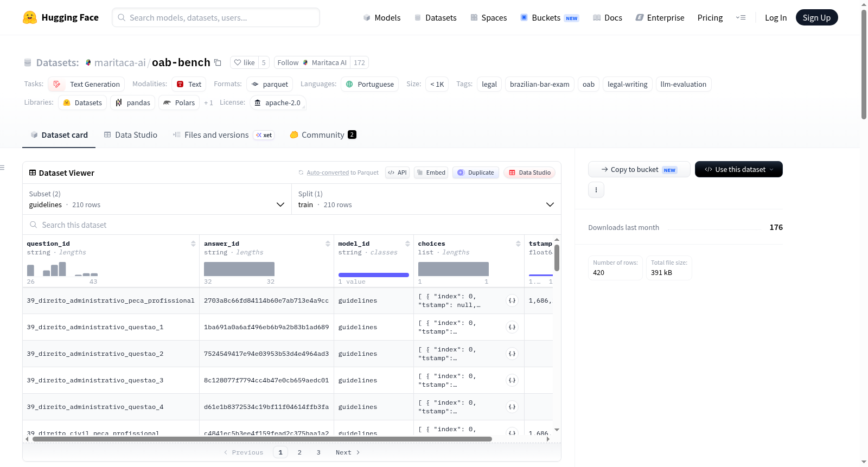Image resolution: width=868 pixels, height=467 pixels.
Task: Select the llm-evaluation tag
Action: click(684, 84)
